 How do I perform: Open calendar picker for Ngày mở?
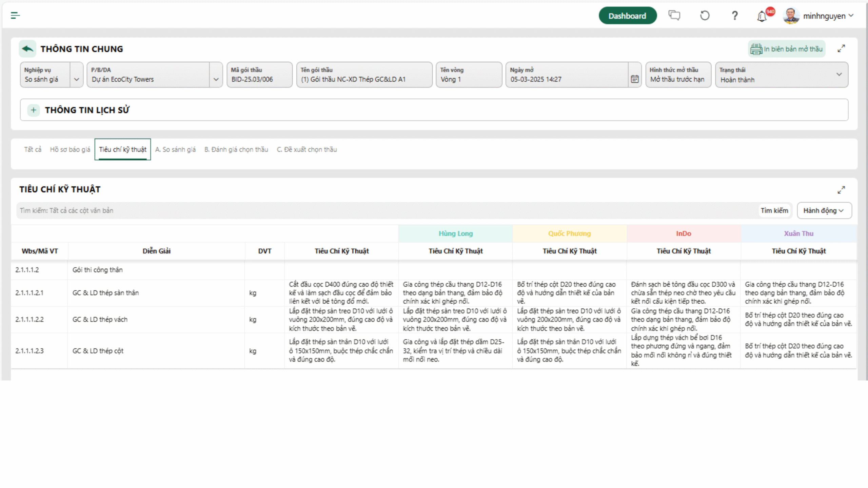[x=635, y=79]
